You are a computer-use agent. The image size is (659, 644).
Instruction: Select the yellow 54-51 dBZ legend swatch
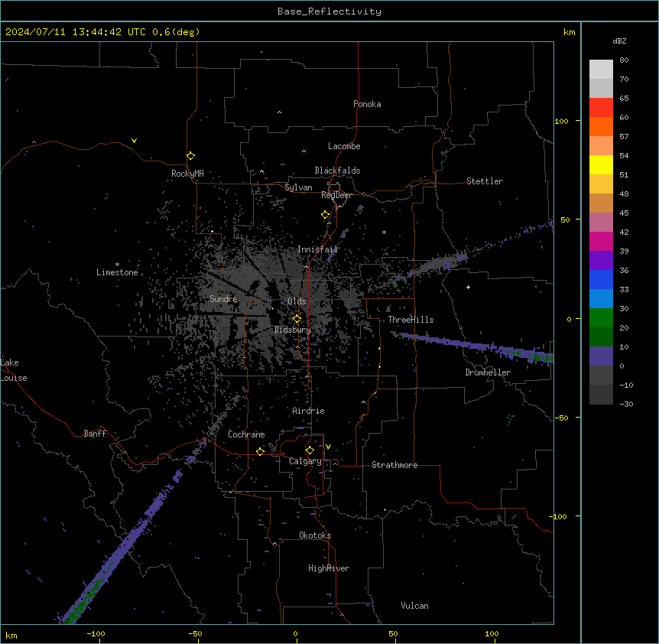tap(601, 164)
